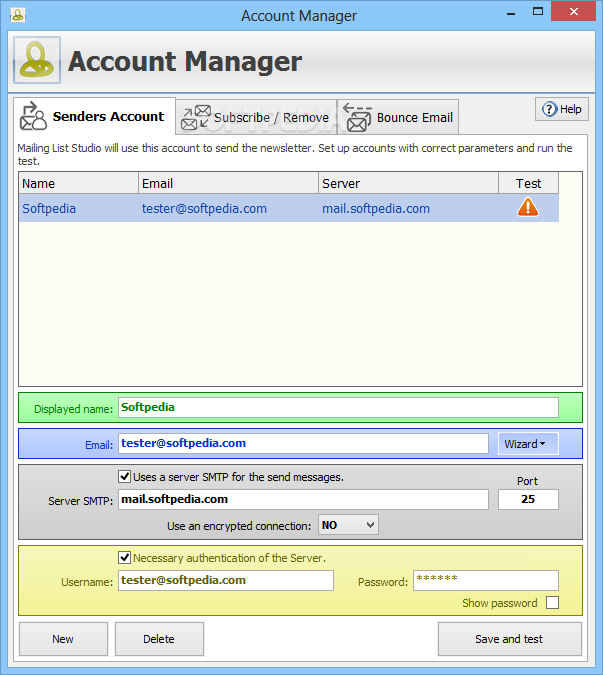Click the Name column header
603x675 pixels.
tap(79, 183)
